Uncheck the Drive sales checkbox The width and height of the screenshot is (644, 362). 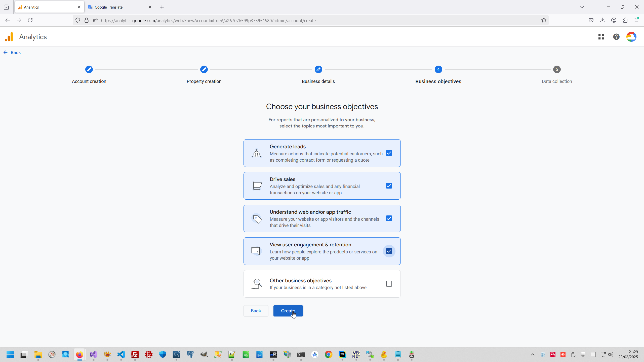389,186
